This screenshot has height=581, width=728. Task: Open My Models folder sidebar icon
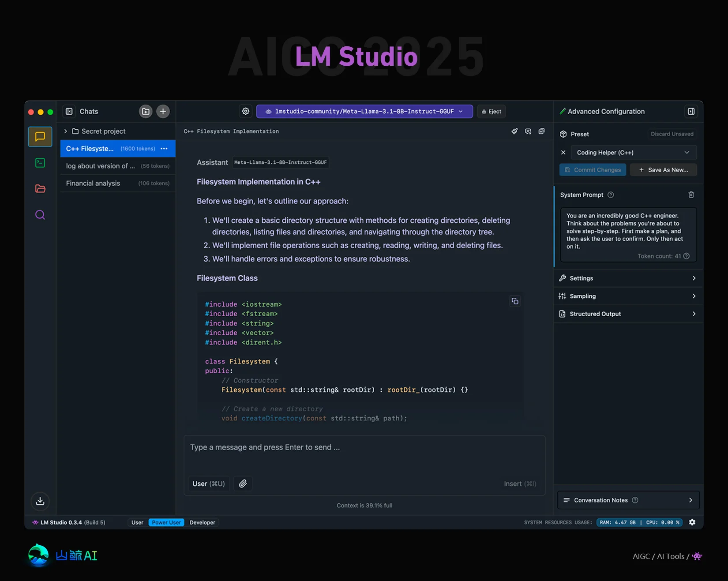[x=40, y=189]
